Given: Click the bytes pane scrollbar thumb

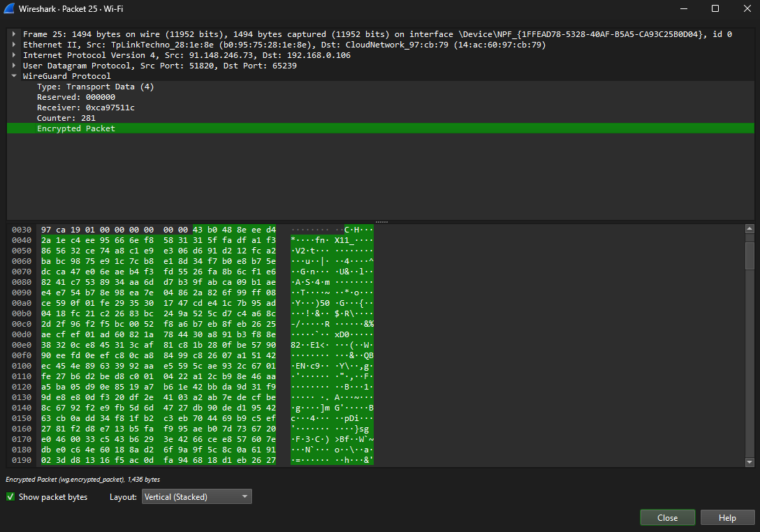Looking at the screenshot, I should tap(750, 255).
